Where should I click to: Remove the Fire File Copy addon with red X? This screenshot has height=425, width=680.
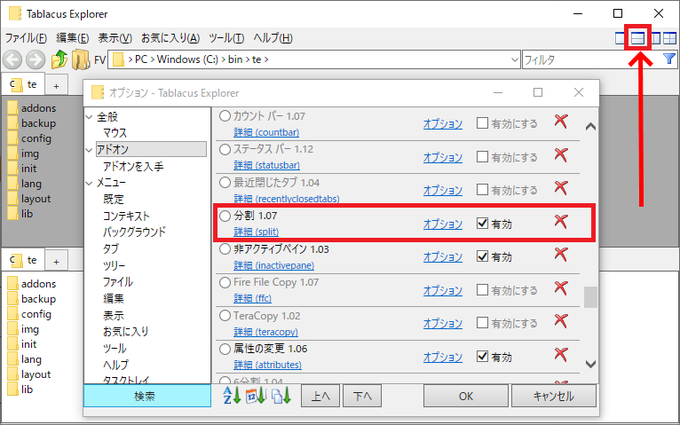(561, 288)
